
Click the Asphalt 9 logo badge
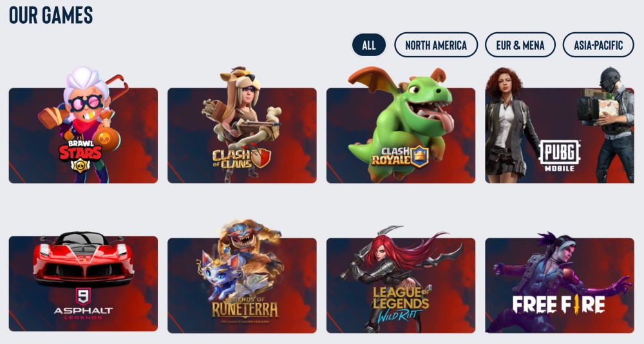pyautogui.click(x=83, y=296)
